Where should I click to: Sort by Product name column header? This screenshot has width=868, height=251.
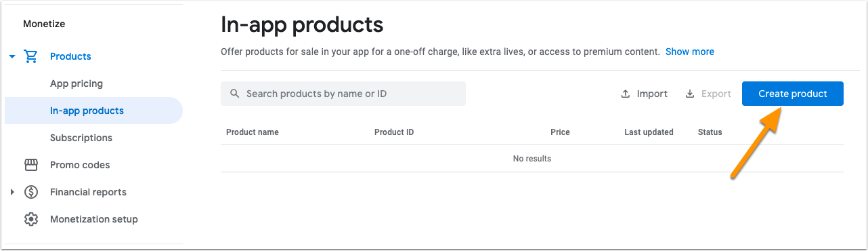[x=253, y=132]
